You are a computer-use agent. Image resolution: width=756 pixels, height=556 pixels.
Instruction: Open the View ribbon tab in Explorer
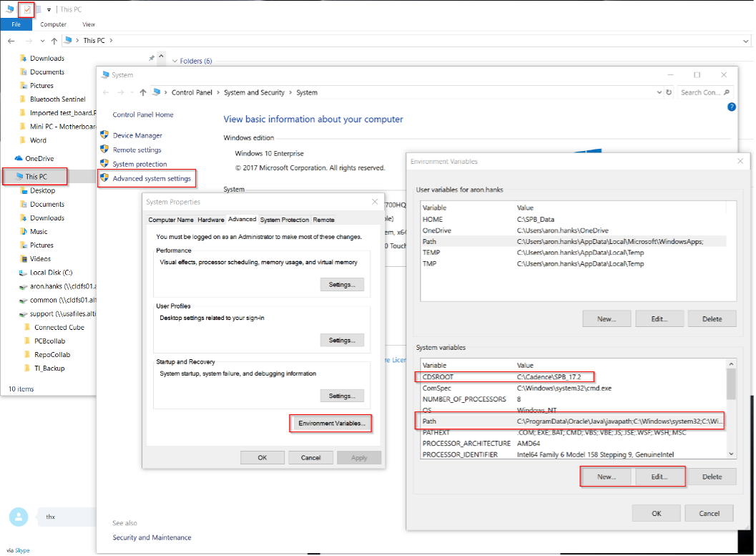88,24
